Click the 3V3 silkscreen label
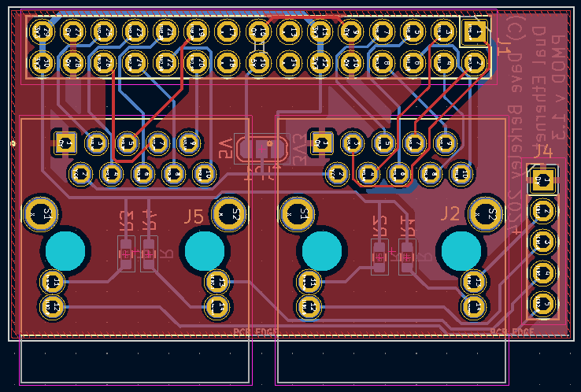581x392 pixels. (299, 150)
